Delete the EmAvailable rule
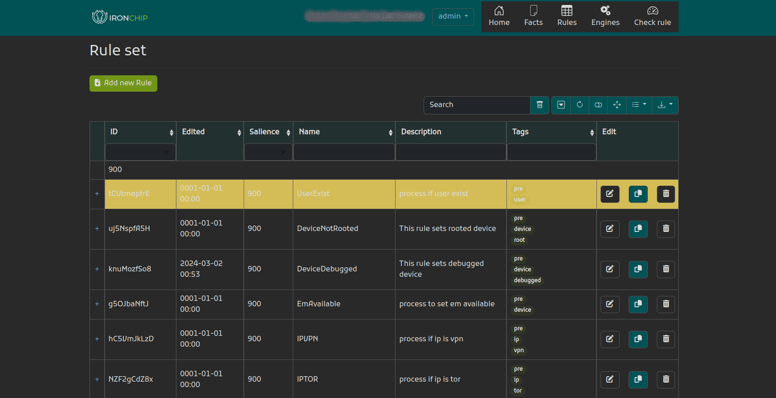This screenshot has height=398, width=776. click(666, 304)
